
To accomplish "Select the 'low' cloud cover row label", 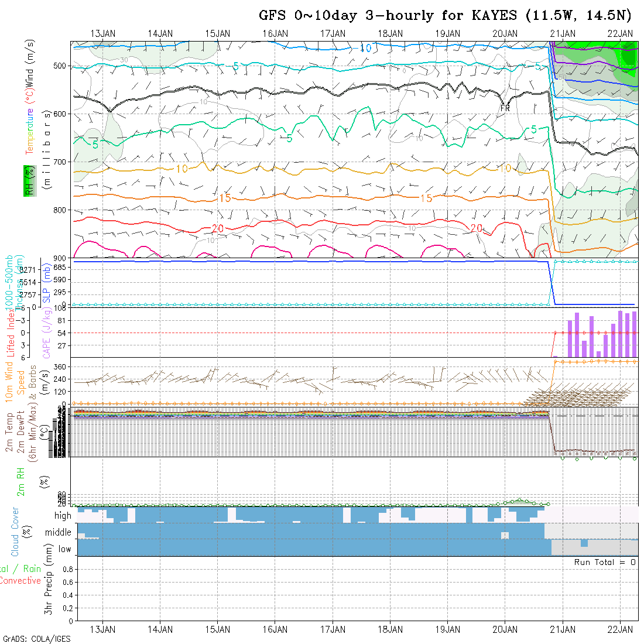I will click(64, 549).
